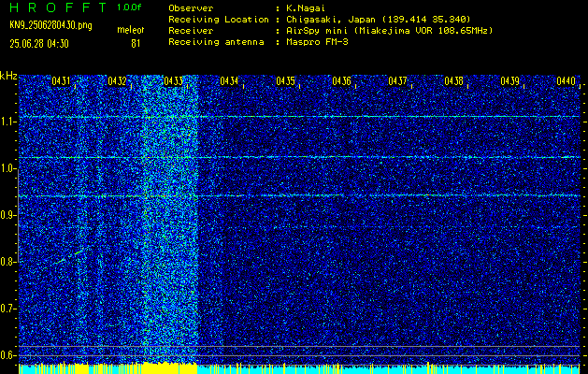Click the Receiving antenna label

[x=216, y=42]
